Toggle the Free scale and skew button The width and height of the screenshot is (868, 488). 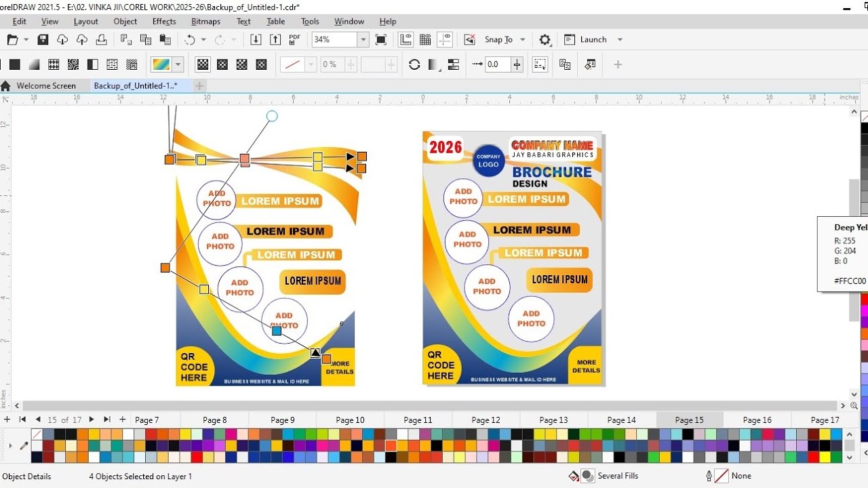(540, 64)
